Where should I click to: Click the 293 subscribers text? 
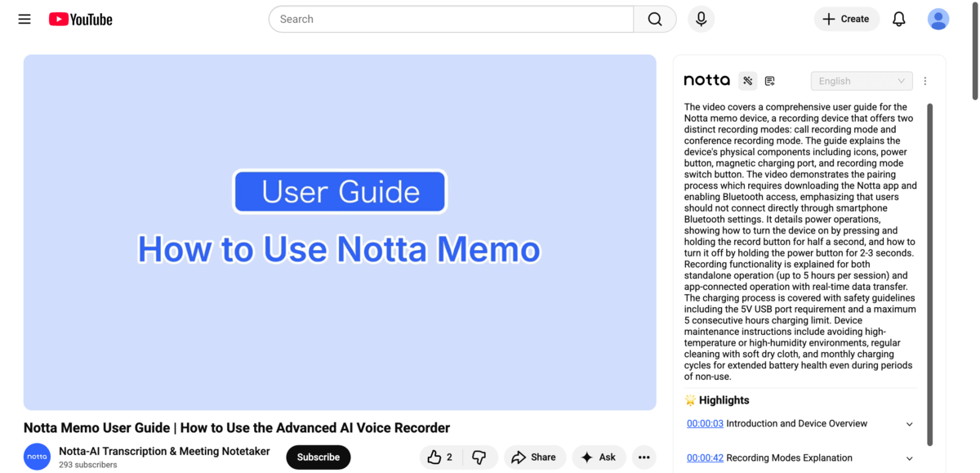[x=87, y=465]
